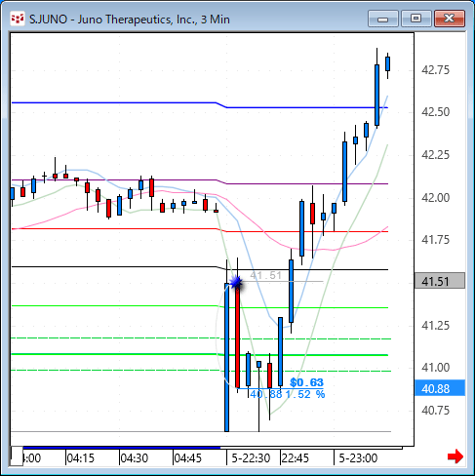
Task: Click the $0.63 profit label
Action: (x=306, y=382)
